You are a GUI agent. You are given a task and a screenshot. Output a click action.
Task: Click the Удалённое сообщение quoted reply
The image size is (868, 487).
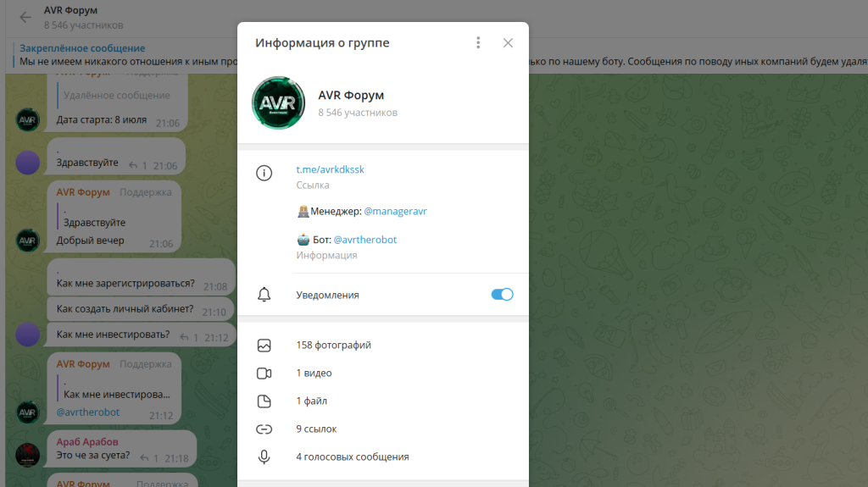tap(114, 95)
